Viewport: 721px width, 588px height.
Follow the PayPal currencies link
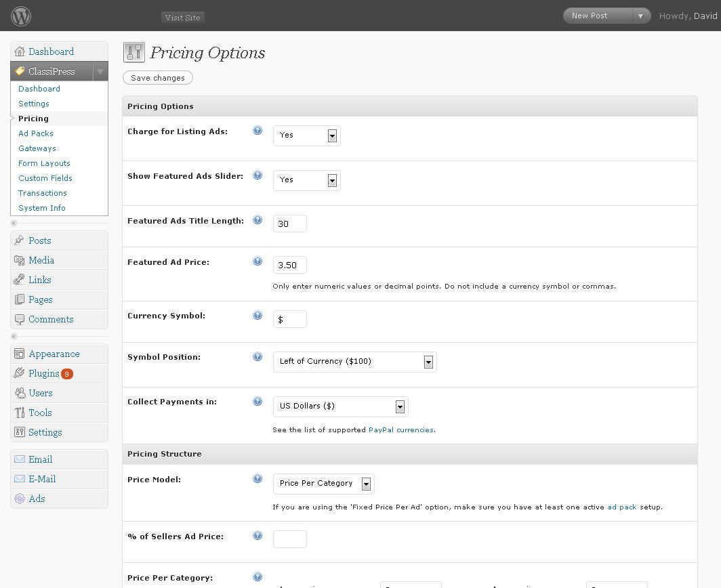pos(401,430)
